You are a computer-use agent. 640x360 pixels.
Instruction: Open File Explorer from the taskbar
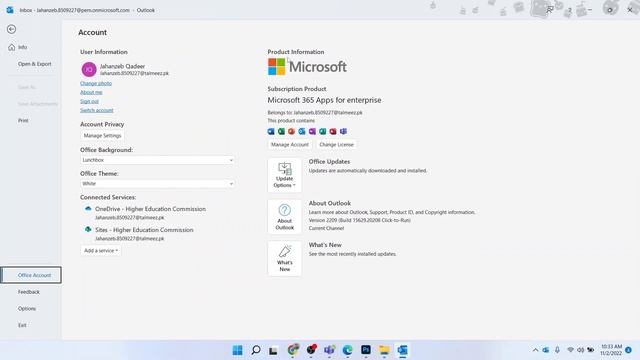(x=384, y=350)
